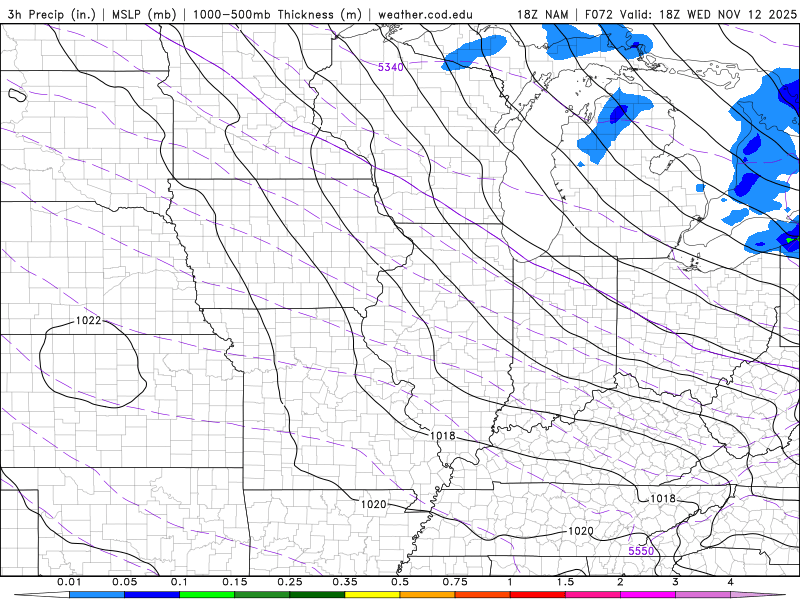
Task: Click the legend value 1
Action: 510,582
